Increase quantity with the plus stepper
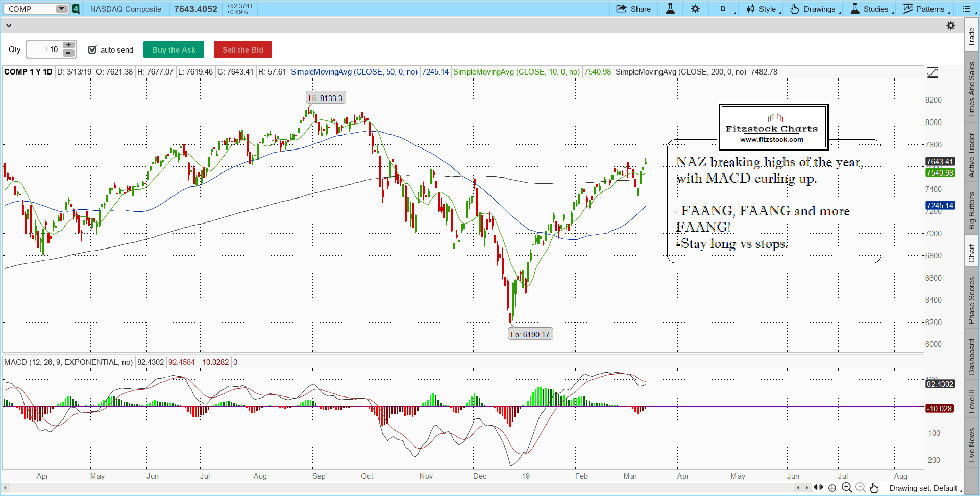The image size is (980, 496). [68, 45]
